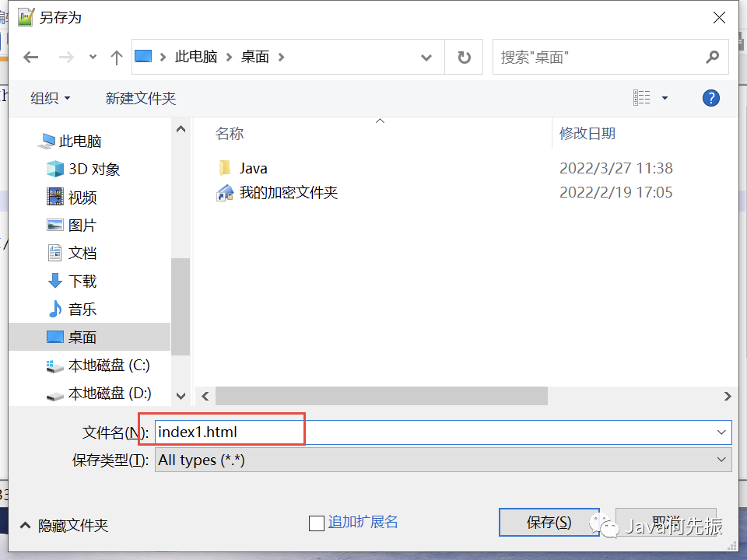
Task: Collapse folders with 隐藏文件夹
Action: point(65,526)
